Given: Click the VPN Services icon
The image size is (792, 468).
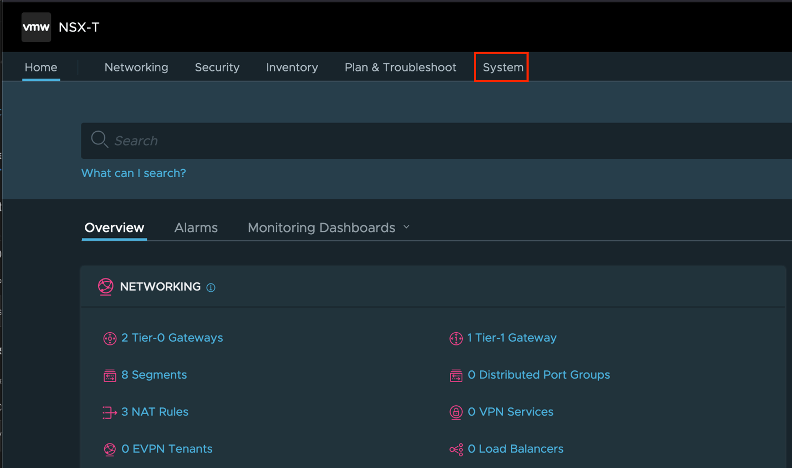Looking at the screenshot, I should [456, 412].
